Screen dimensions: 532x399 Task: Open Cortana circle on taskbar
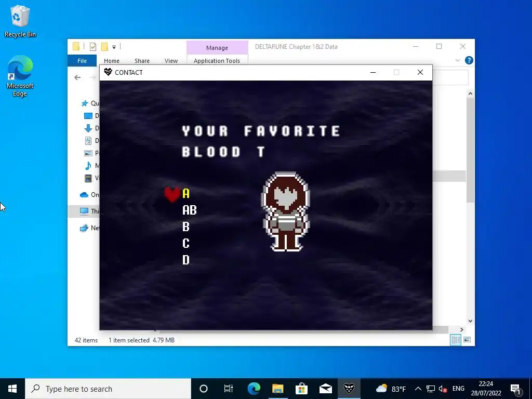point(204,389)
